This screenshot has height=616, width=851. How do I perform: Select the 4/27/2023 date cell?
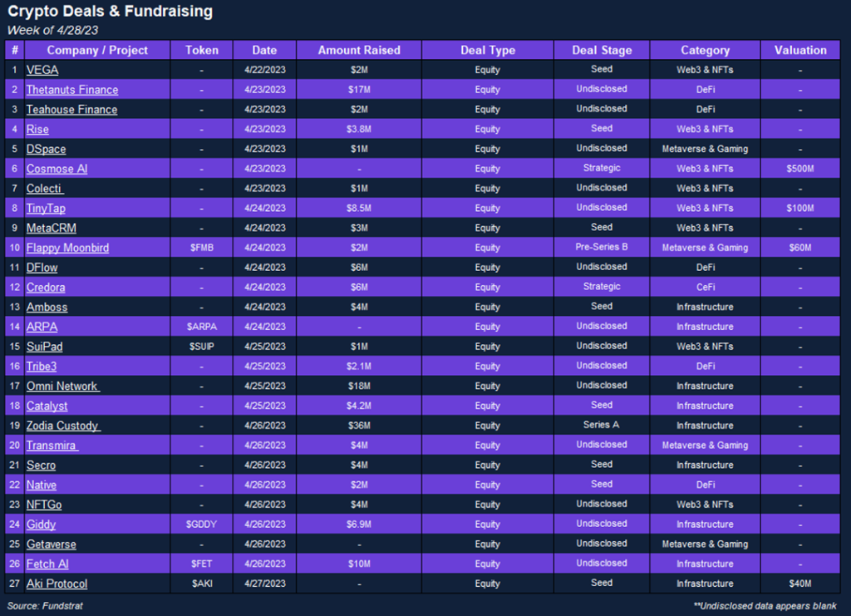pyautogui.click(x=264, y=584)
